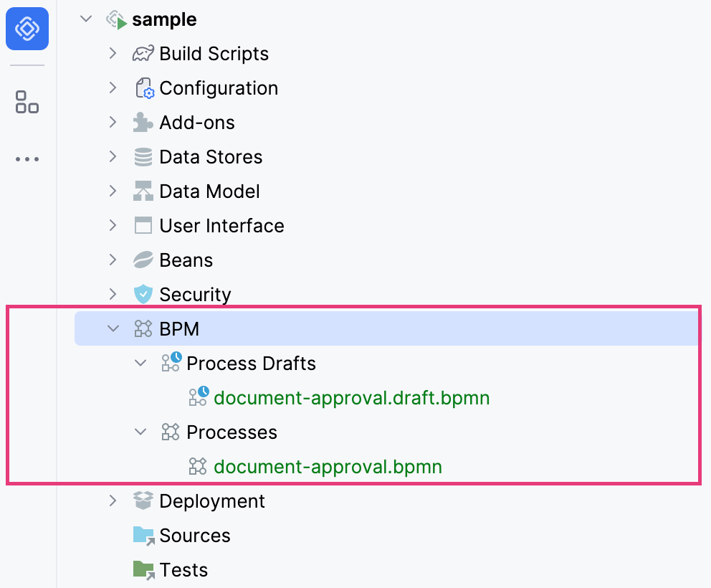Click the Data Model diagram icon
The image size is (711, 588).
coord(143,191)
